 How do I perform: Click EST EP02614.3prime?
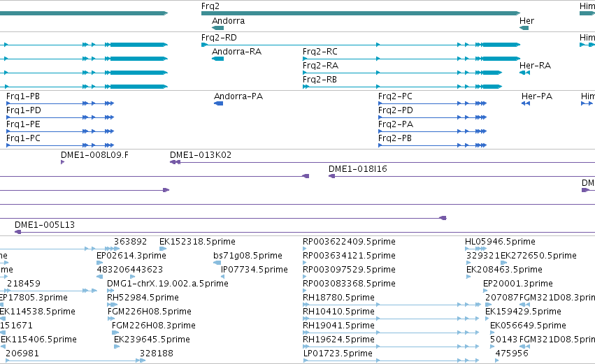pyautogui.click(x=131, y=256)
